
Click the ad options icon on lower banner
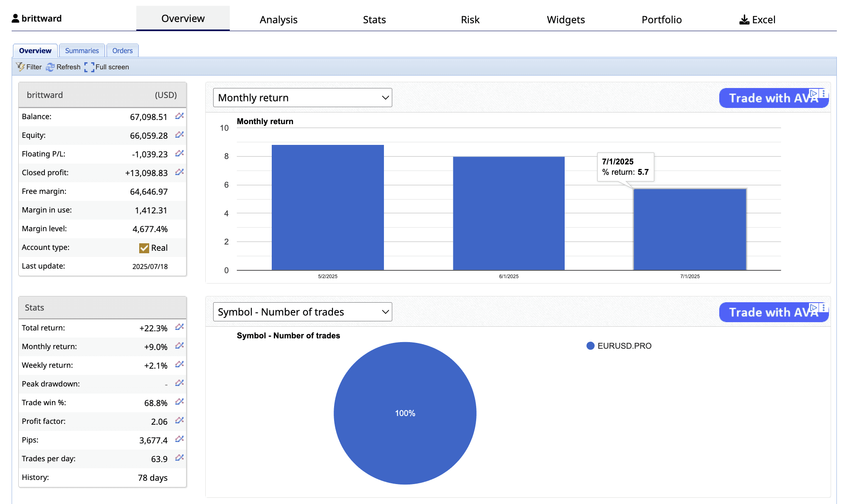click(x=824, y=308)
